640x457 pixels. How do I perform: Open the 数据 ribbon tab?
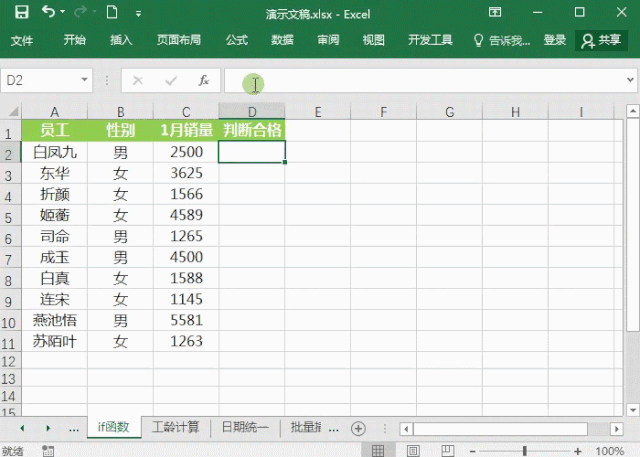pos(282,40)
